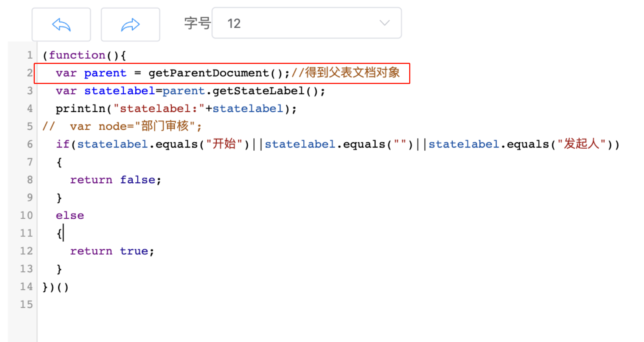Open the font size dropdown showing 12
The width and height of the screenshot is (644, 342).
(x=307, y=23)
